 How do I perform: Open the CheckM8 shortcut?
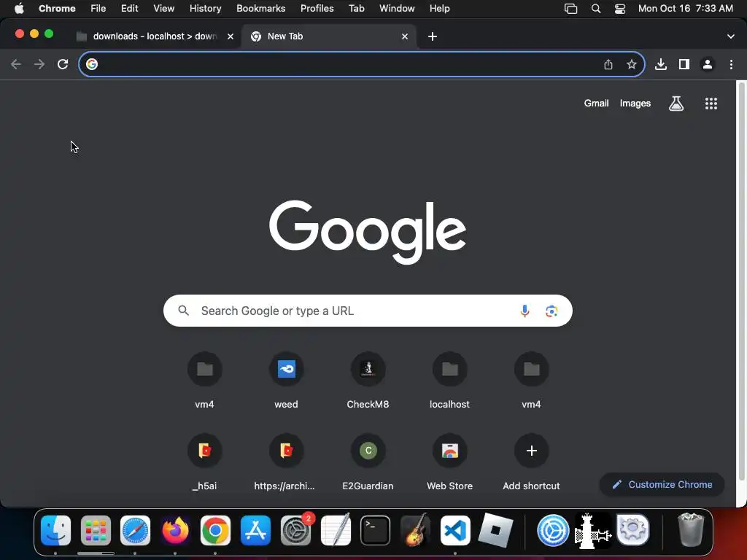(x=368, y=379)
